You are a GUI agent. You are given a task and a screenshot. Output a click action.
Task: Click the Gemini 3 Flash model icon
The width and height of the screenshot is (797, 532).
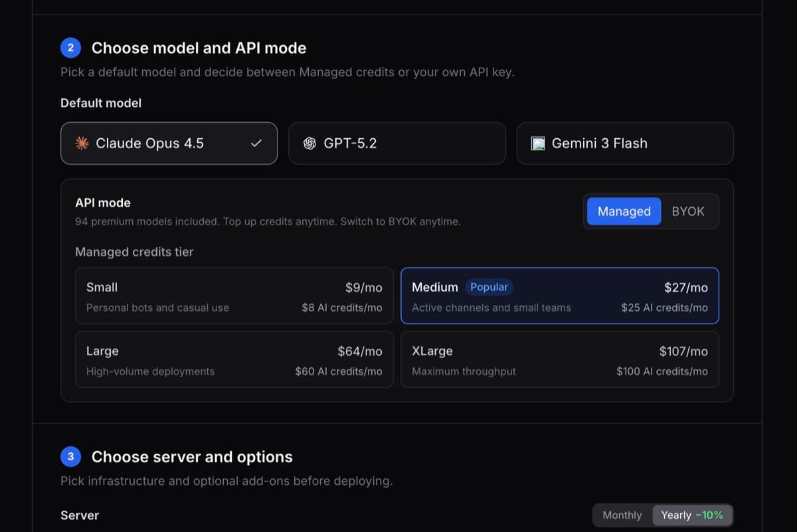[537, 143]
